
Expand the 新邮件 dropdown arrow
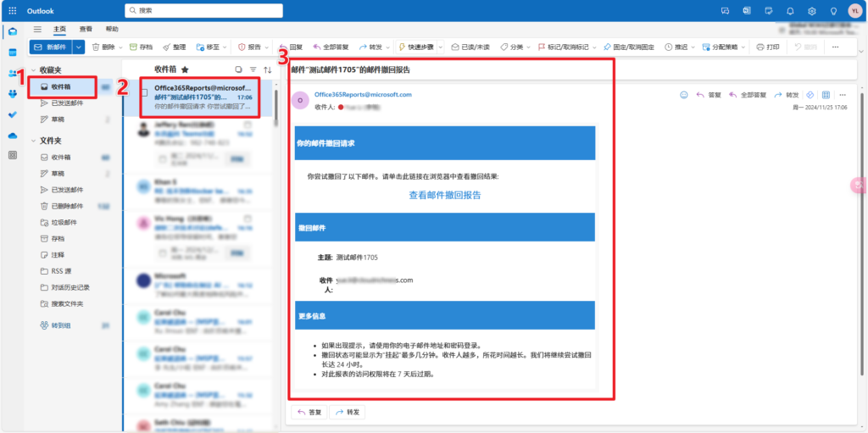click(78, 47)
